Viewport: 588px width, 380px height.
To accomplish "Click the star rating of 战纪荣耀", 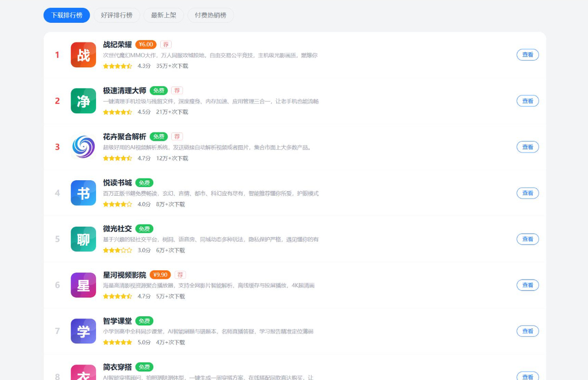I will click(x=118, y=66).
